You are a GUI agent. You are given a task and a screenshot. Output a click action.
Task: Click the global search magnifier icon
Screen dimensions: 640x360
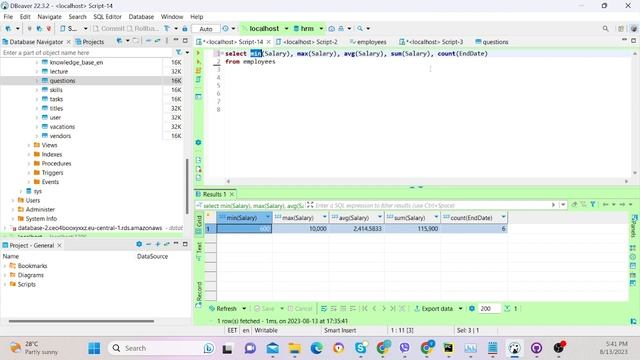tap(606, 29)
